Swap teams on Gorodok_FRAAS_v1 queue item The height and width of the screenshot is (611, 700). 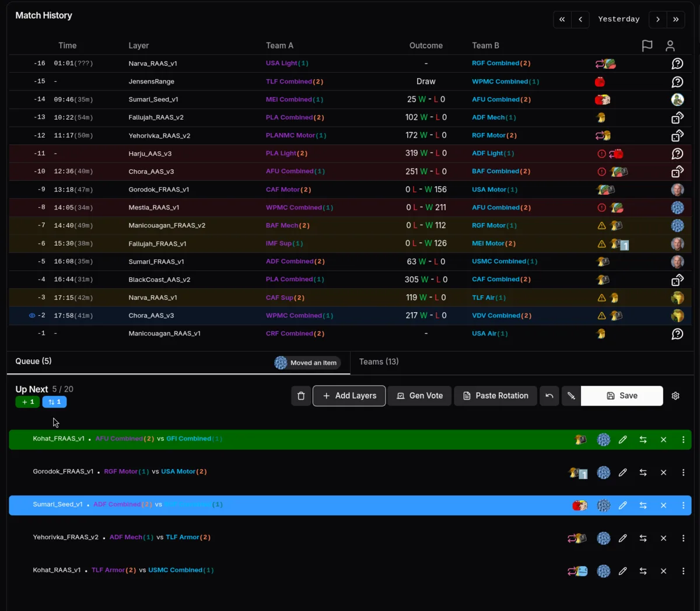pyautogui.click(x=643, y=473)
